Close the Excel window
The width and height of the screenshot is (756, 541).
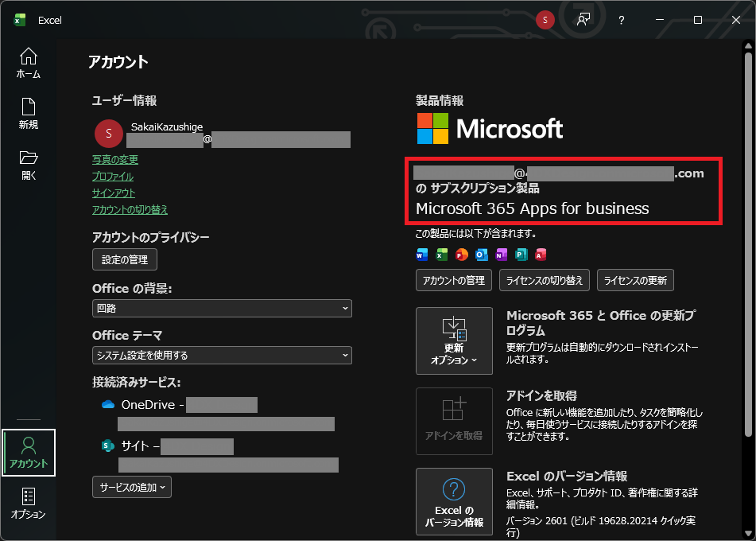click(x=736, y=20)
